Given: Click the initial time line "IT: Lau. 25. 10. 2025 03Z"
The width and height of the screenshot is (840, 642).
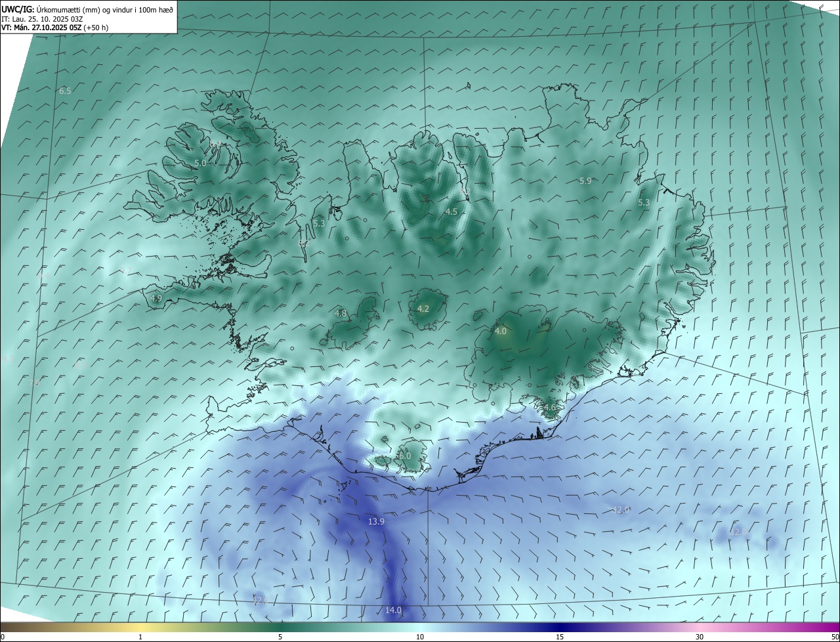Looking at the screenshot, I should [42, 19].
